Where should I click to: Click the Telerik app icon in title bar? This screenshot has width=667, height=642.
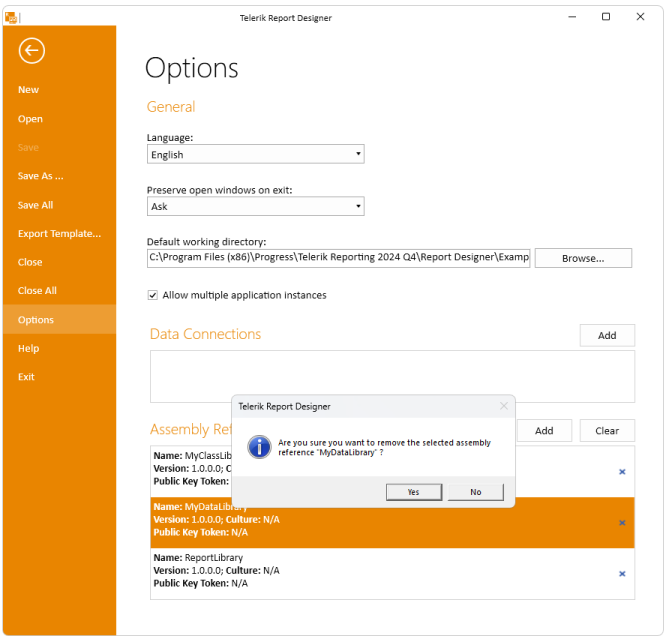(x=11, y=18)
